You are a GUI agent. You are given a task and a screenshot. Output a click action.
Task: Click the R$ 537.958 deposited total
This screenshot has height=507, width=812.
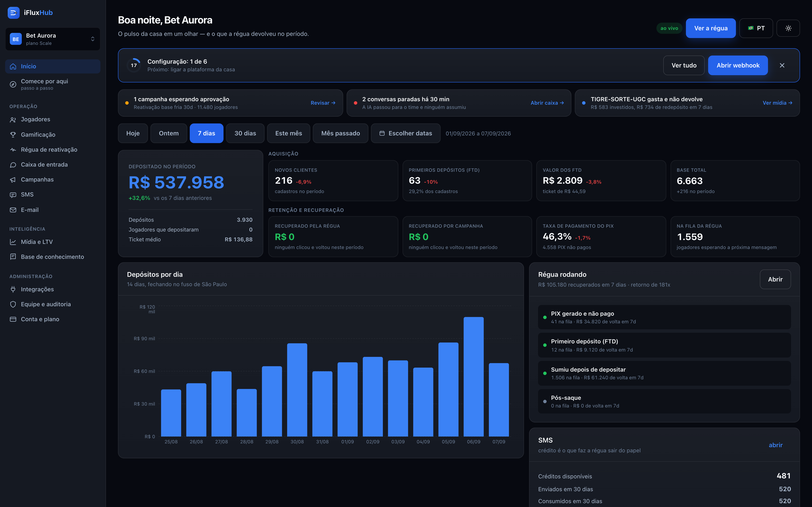177,182
